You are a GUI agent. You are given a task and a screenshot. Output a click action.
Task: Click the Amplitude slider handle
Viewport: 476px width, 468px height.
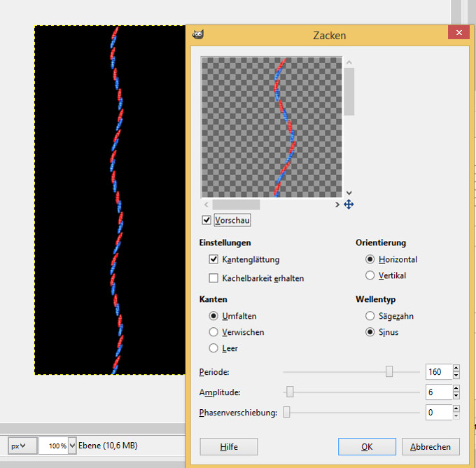(290, 392)
